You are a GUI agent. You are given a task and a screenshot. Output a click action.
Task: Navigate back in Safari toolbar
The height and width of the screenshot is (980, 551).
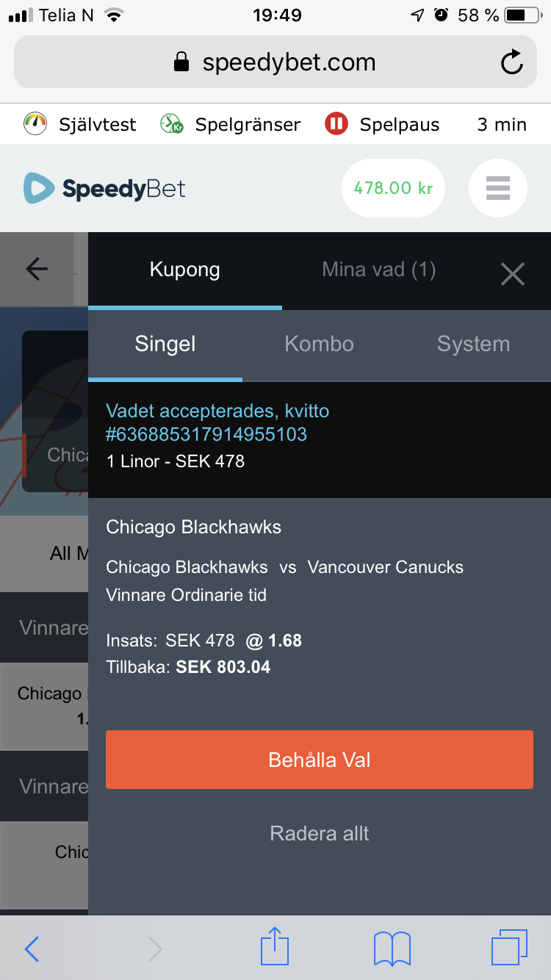click(32, 948)
